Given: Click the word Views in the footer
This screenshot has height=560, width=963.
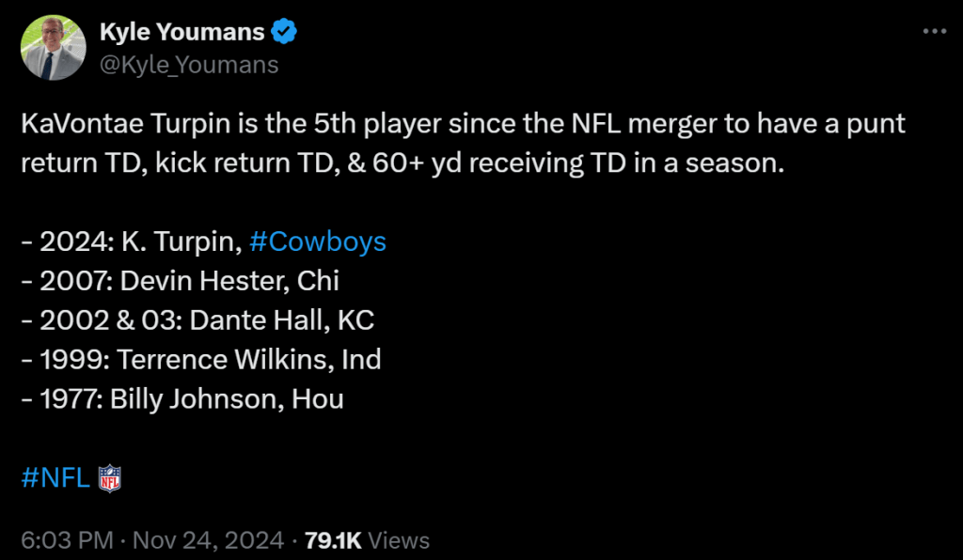Looking at the screenshot, I should tap(399, 540).
